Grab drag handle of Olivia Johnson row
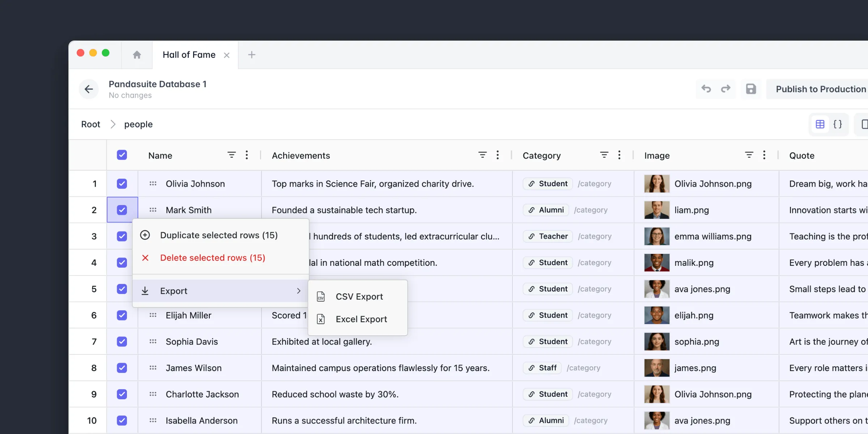This screenshot has width=868, height=434. click(153, 184)
